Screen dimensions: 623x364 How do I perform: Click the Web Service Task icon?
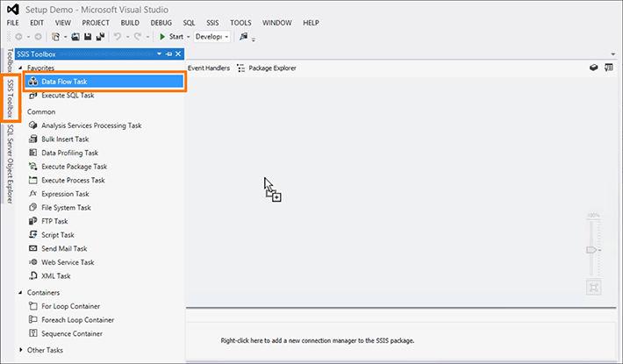(33, 262)
